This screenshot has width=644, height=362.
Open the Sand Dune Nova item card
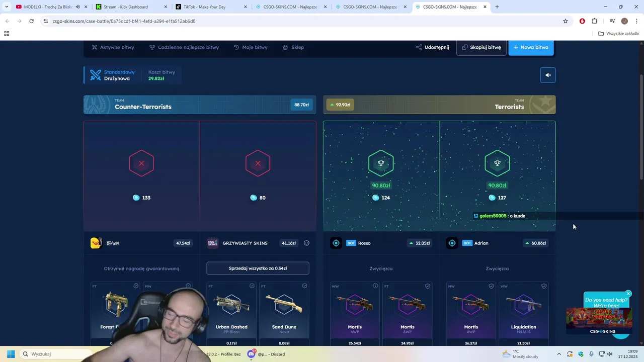tap(284, 314)
